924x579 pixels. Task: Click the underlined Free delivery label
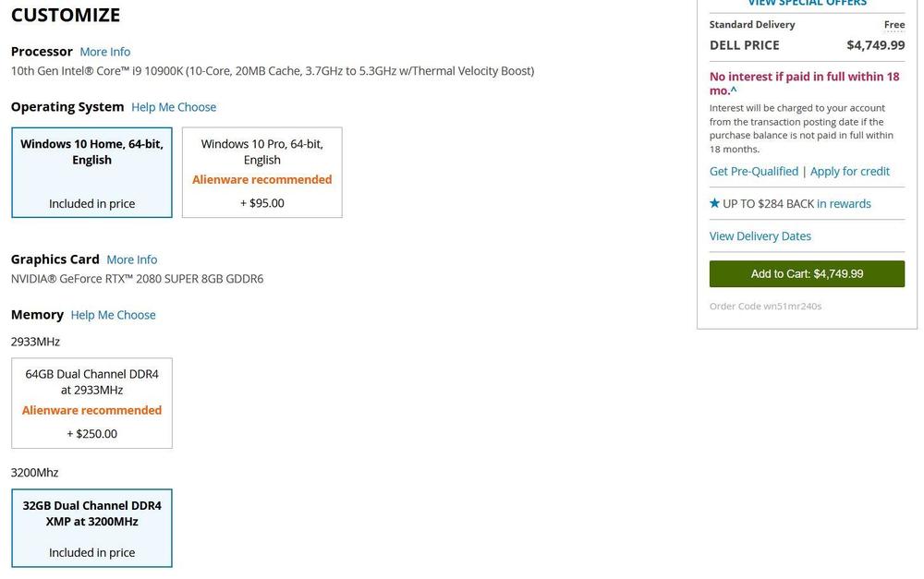[894, 25]
